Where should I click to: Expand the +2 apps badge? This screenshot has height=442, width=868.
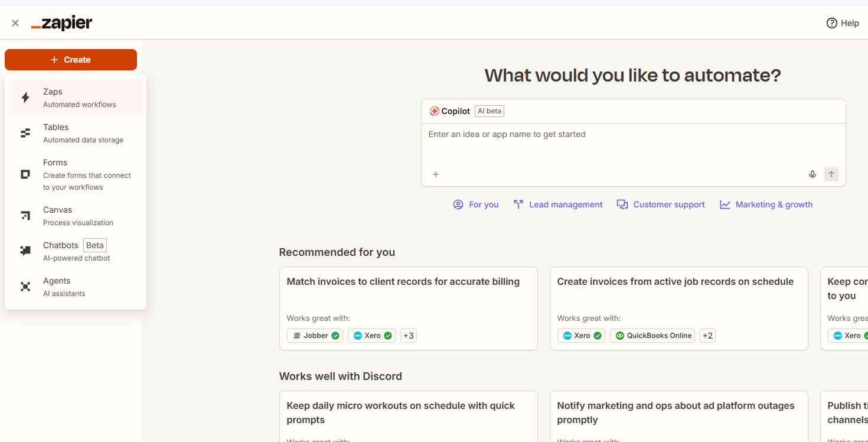(x=707, y=336)
